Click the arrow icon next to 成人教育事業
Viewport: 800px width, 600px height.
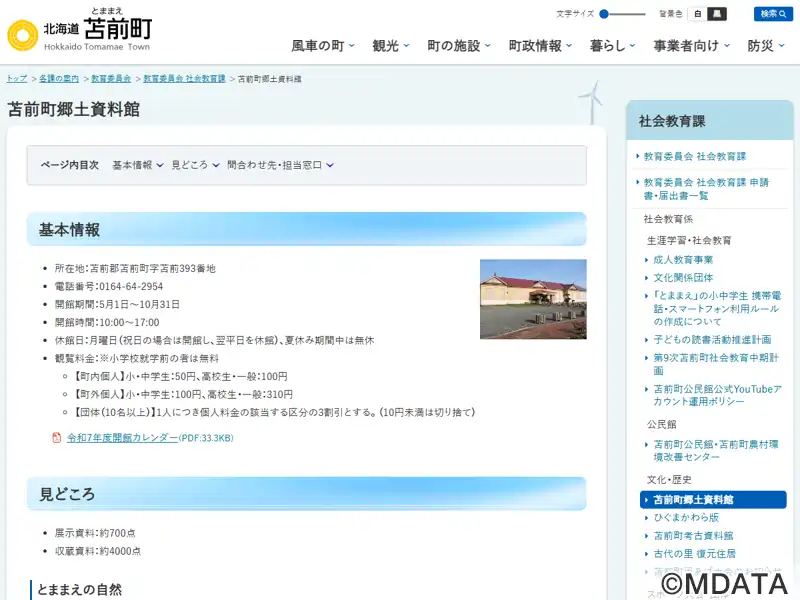(646, 260)
